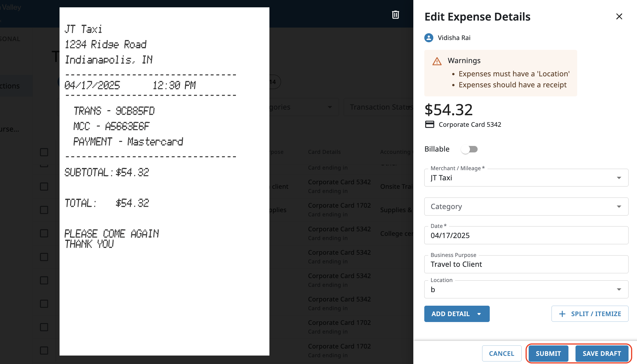Click the warning triangle icon
The width and height of the screenshot is (637, 364).
coord(437,61)
